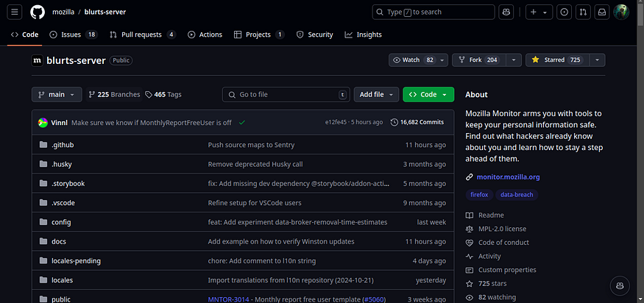Open the 'Refine setup for VSCode users' commit
This screenshot has height=303, width=644.
click(x=255, y=203)
